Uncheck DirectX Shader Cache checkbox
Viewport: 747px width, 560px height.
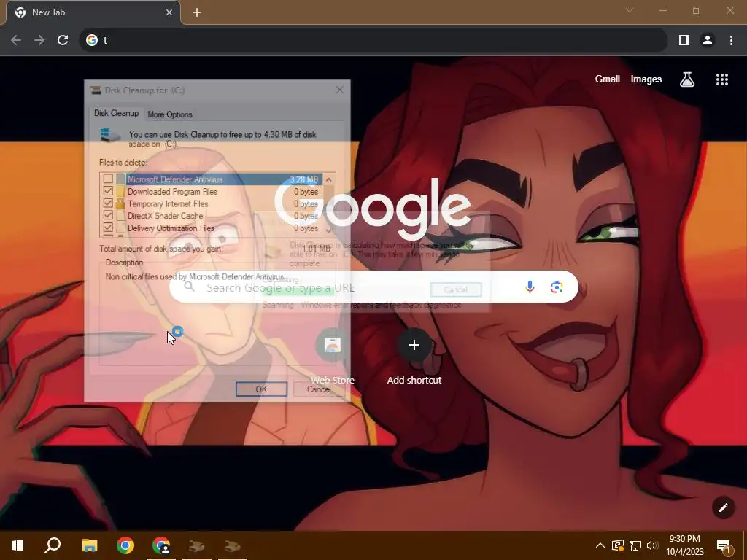pyautogui.click(x=108, y=215)
